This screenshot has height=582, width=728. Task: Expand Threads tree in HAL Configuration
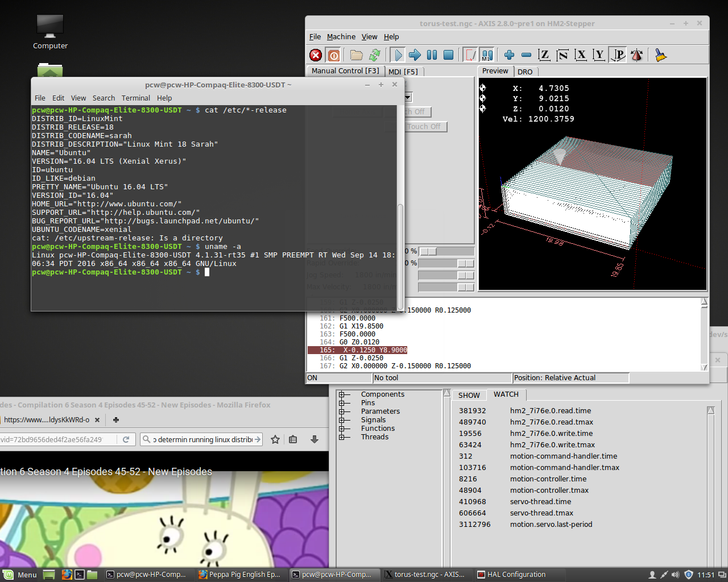[341, 437]
